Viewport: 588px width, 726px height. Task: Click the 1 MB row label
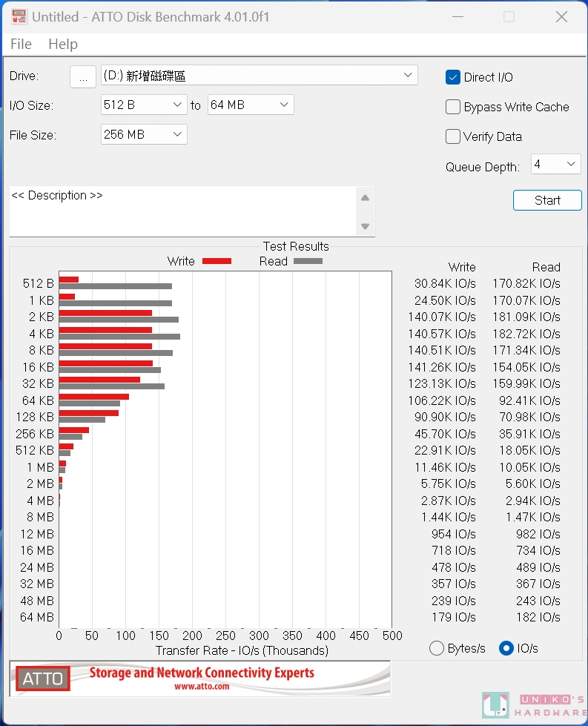tap(40, 467)
